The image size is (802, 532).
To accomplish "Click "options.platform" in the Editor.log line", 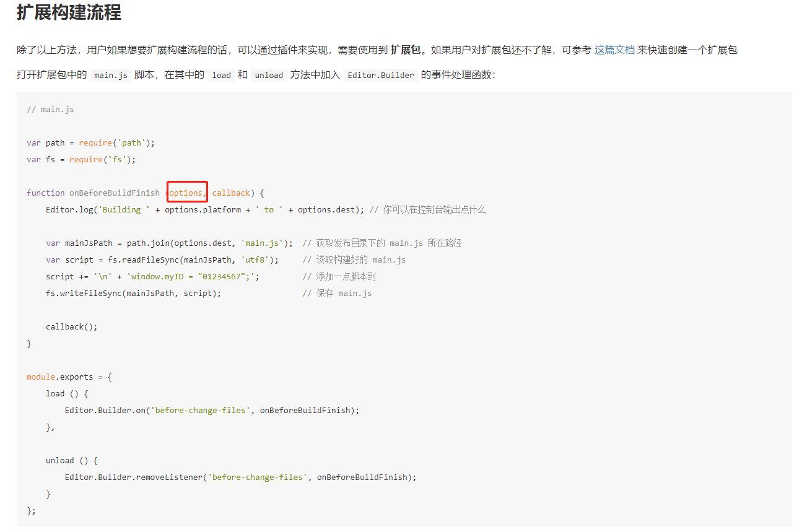I will [203, 210].
